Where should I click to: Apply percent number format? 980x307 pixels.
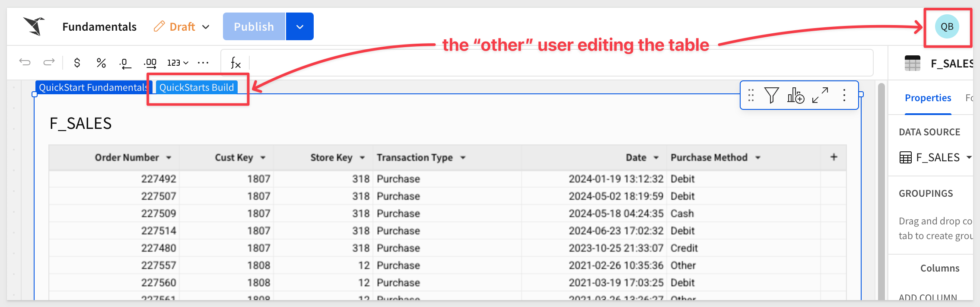(x=101, y=63)
